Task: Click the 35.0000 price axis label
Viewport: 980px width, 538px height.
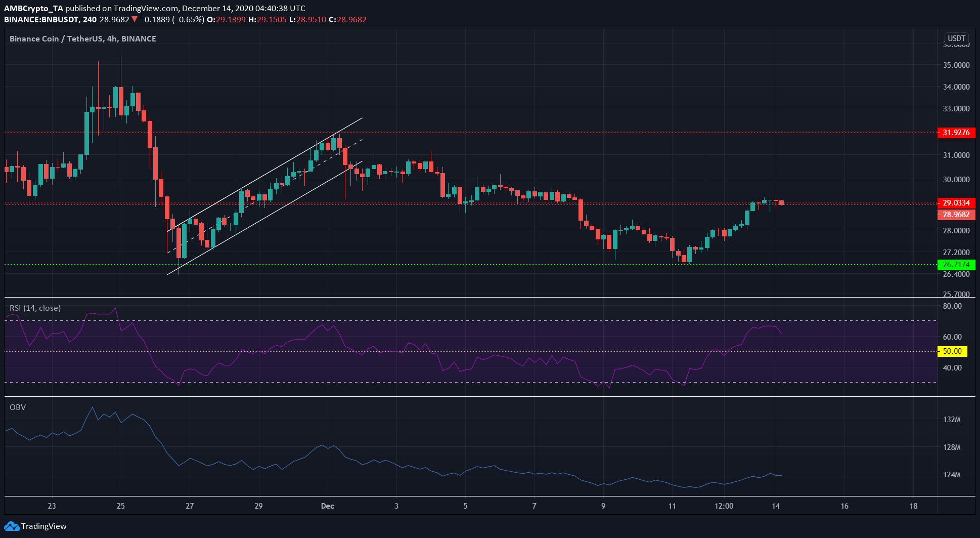Action: 956,65
